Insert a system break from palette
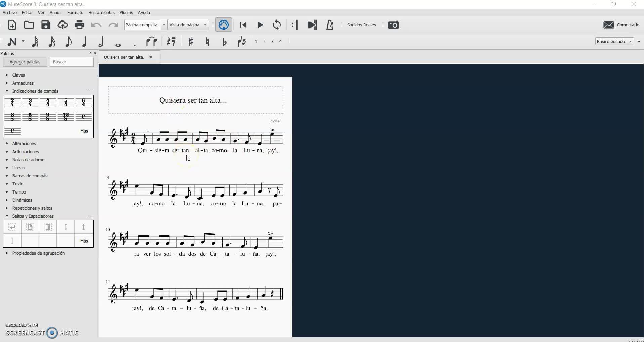644x342 pixels. pyautogui.click(x=12, y=227)
